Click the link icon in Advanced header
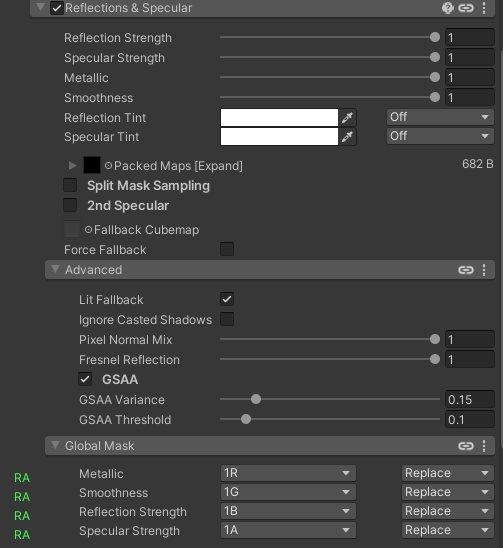The height and width of the screenshot is (548, 503). tap(466, 270)
